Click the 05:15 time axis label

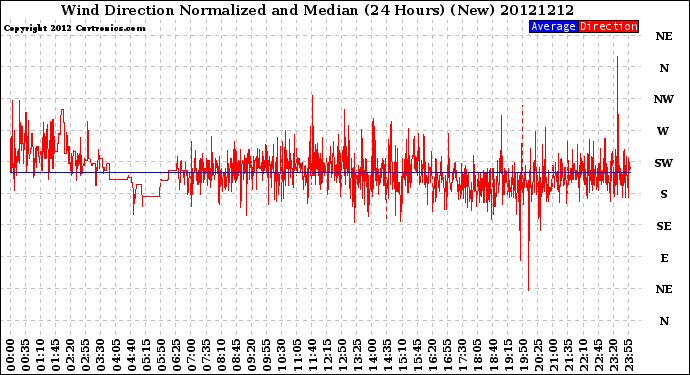point(146,355)
